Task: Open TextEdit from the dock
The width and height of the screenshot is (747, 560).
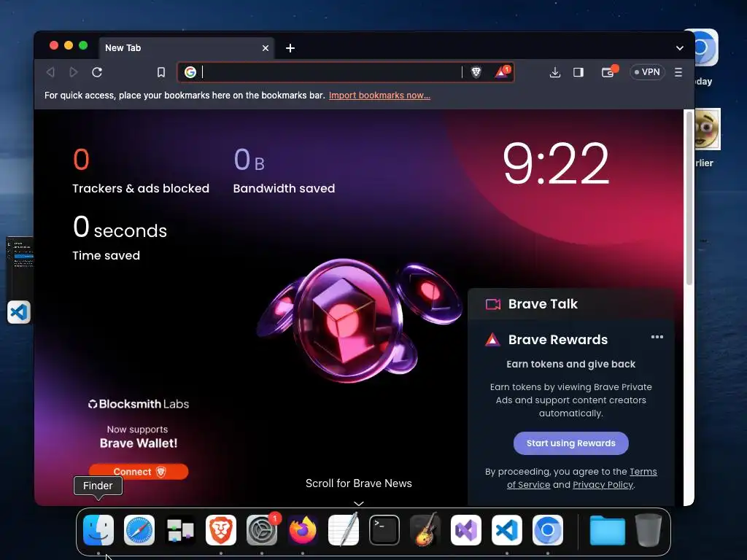Action: pyautogui.click(x=344, y=530)
